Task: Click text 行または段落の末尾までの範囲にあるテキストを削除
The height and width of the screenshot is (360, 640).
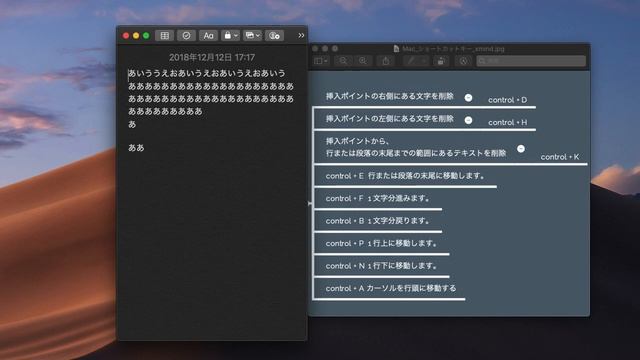Action: 416,153
